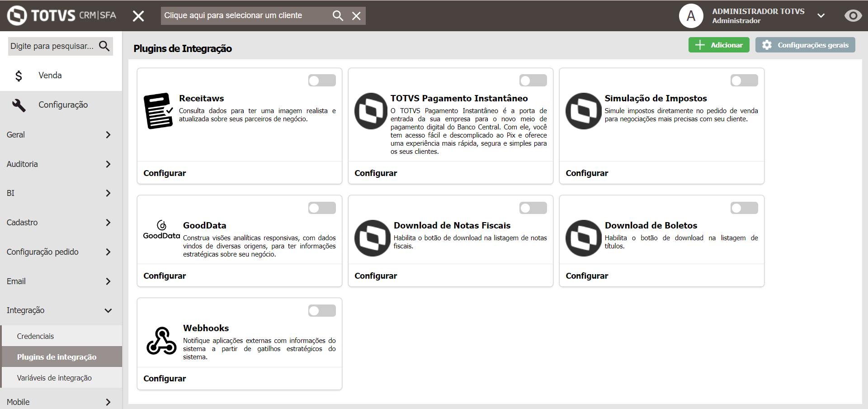Viewport: 868px width, 409px height.
Task: Click Configurar for Simulação de Impostos
Action: coord(587,173)
